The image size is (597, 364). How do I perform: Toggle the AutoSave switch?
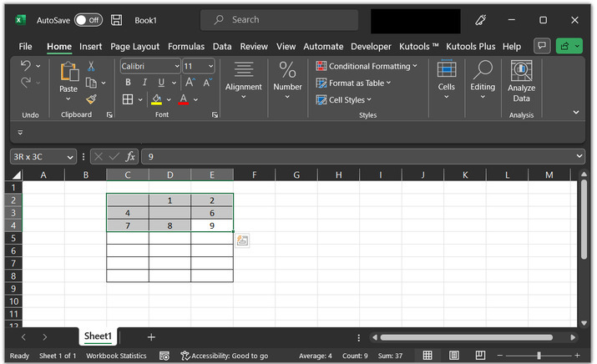pyautogui.click(x=88, y=19)
